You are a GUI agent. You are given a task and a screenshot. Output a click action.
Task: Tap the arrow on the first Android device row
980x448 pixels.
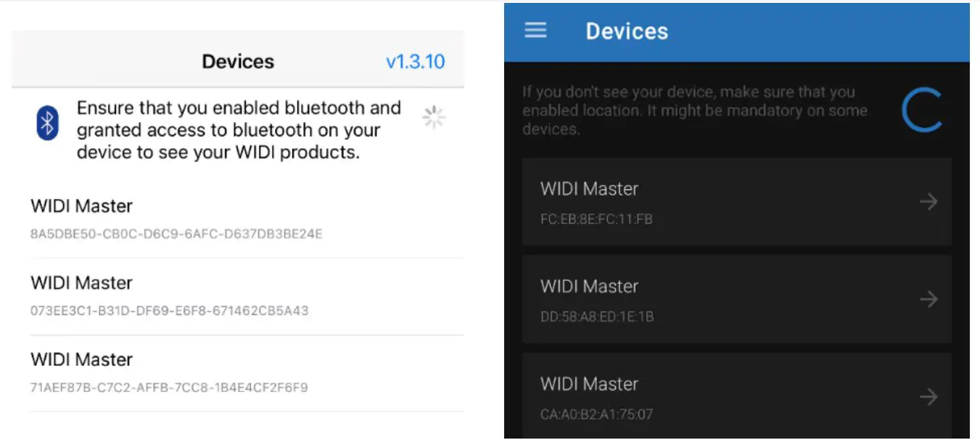tap(928, 202)
